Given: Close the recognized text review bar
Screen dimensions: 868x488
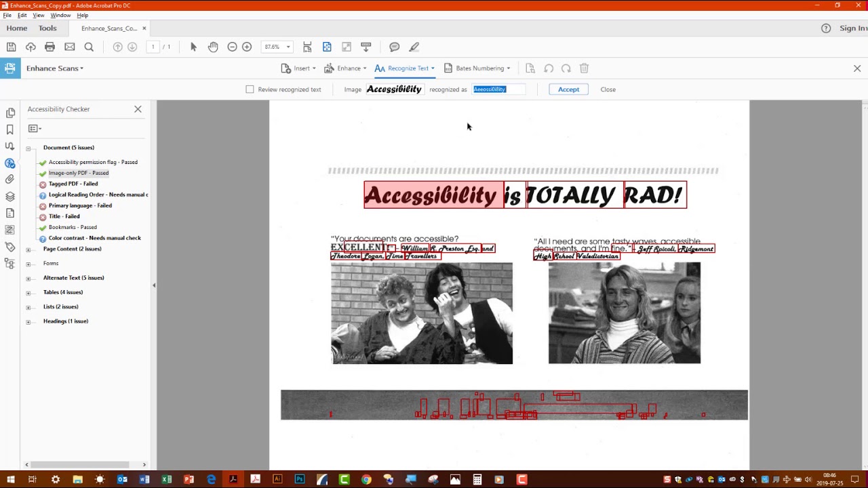Looking at the screenshot, I should click(x=608, y=89).
